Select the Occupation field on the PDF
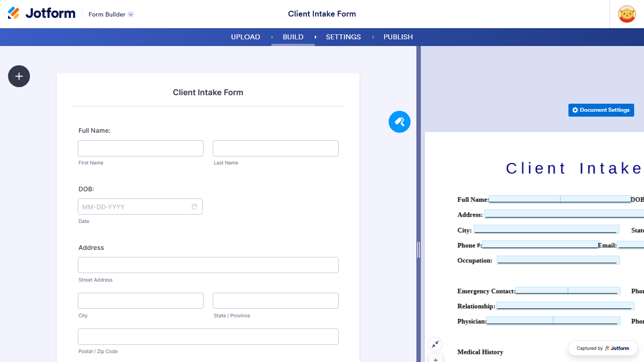Viewport: 644px width, 362px height. pyautogui.click(x=558, y=260)
